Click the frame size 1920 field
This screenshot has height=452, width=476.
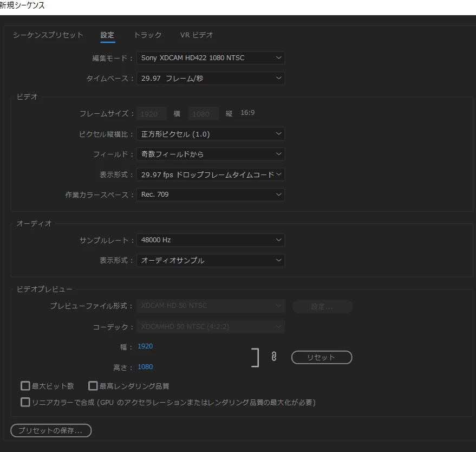pos(152,114)
